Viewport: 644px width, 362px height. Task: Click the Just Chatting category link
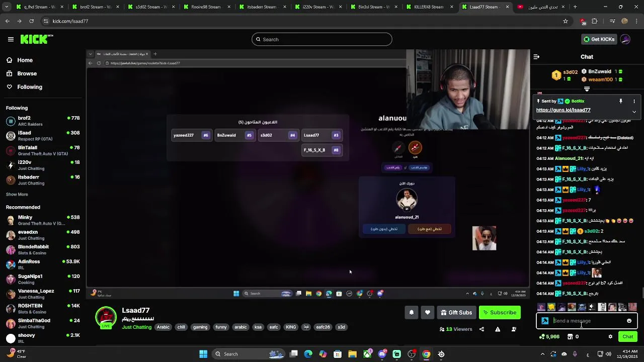coord(136,327)
